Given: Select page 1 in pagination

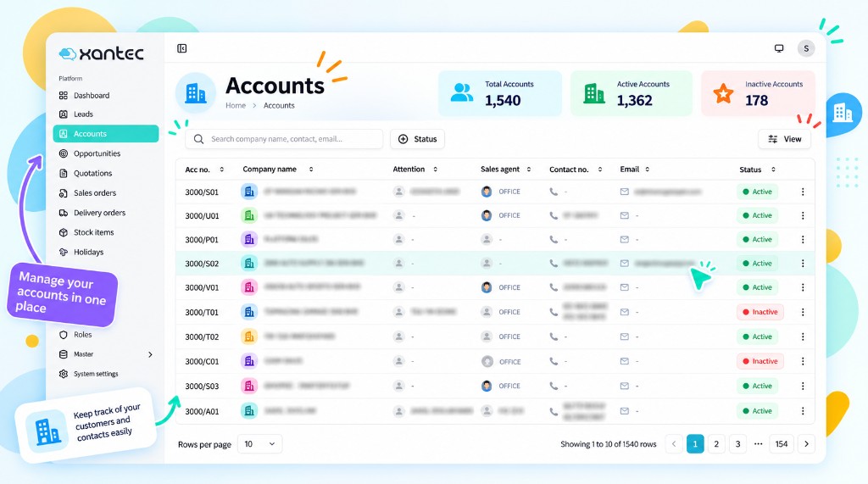Looking at the screenshot, I should point(695,444).
